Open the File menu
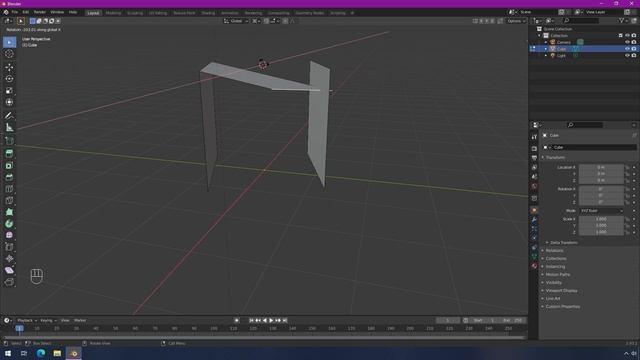Viewport: 640px width, 360px height. point(15,12)
